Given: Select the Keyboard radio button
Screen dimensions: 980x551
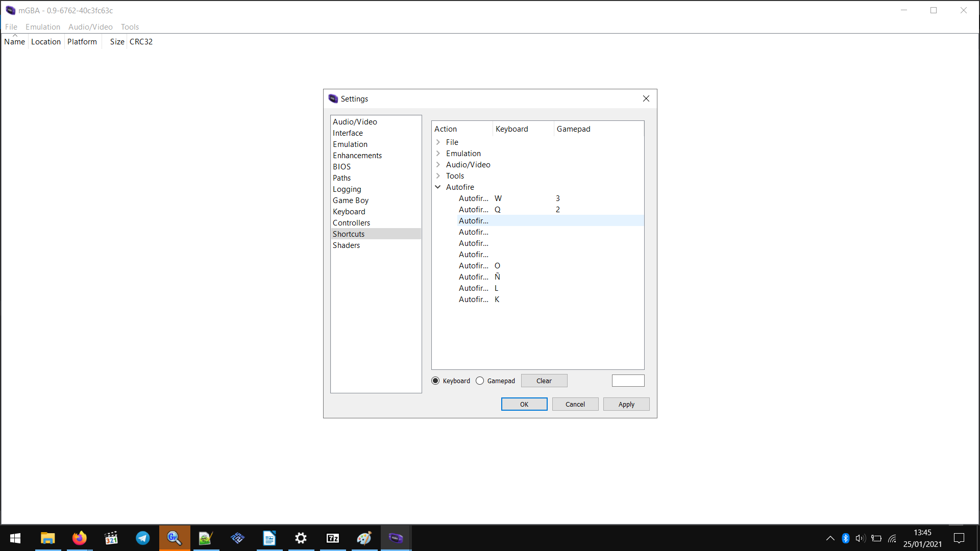Looking at the screenshot, I should 435,381.
